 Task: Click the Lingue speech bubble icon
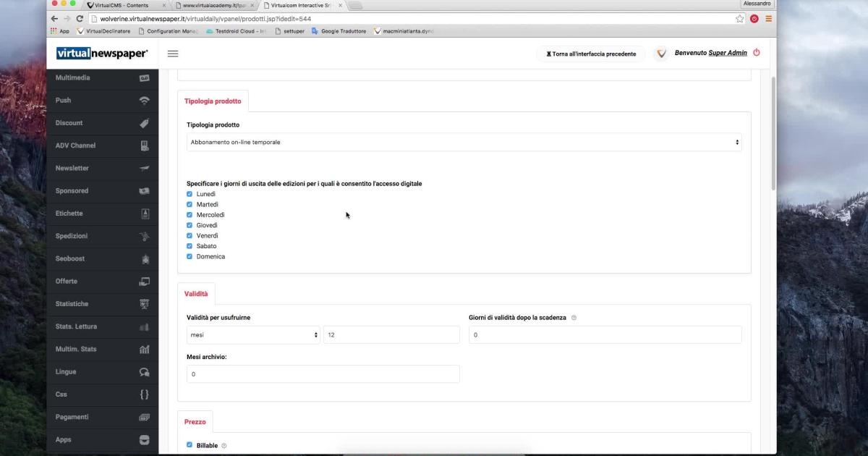(x=144, y=372)
